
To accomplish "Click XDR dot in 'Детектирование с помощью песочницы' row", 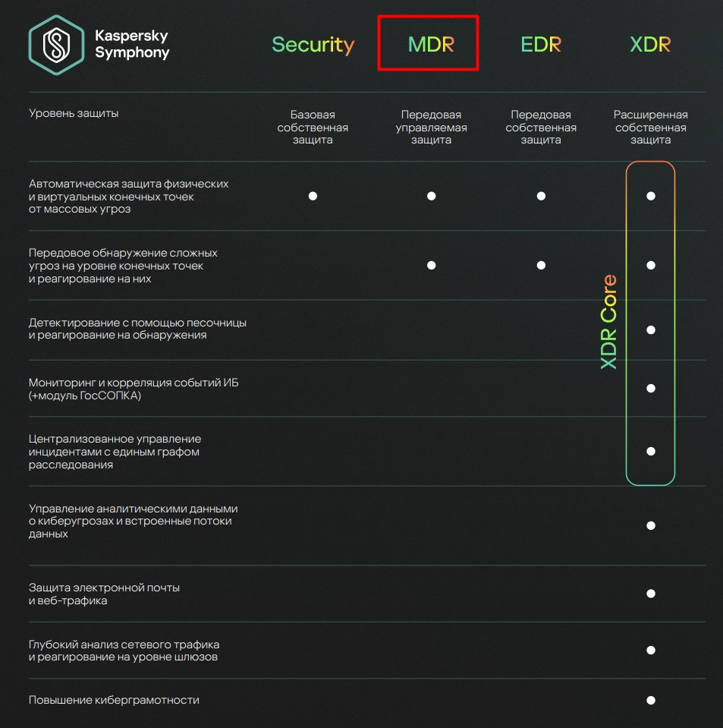I will [651, 329].
